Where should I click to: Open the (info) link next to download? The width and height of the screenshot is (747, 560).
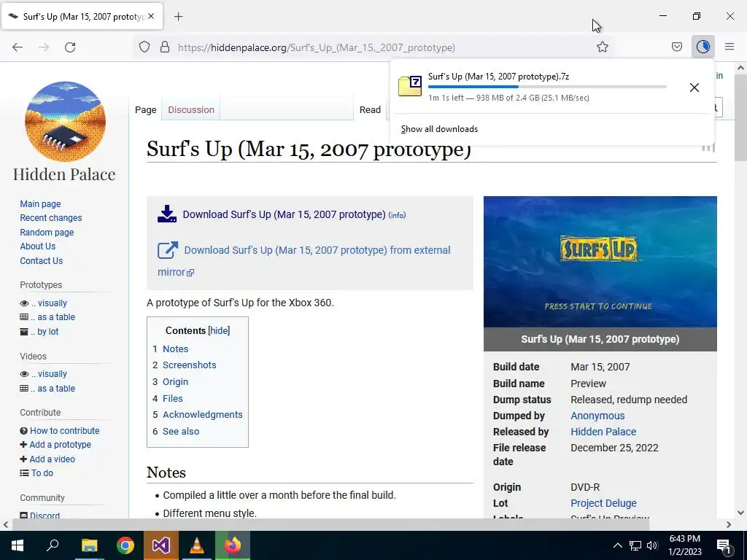coord(397,215)
